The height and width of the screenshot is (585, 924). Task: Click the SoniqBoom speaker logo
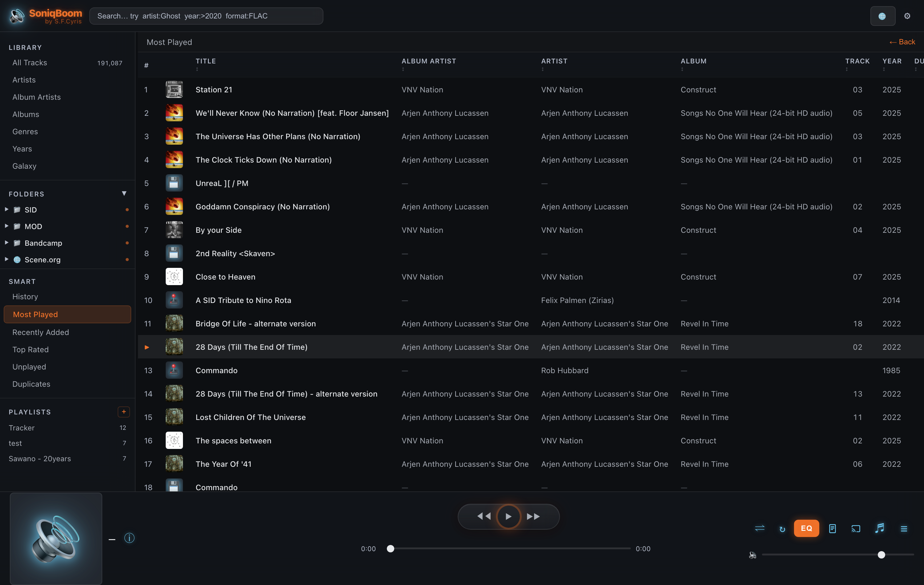(x=17, y=16)
